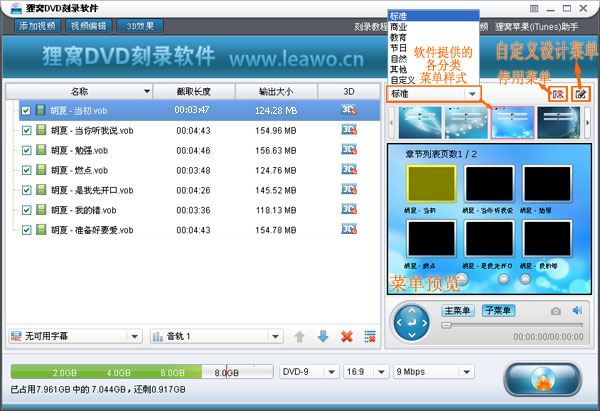Image resolution: width=600 pixels, height=411 pixels.
Task: Click 3D icon on the 胡夏 - 勉强.vob row
Action: point(349,150)
